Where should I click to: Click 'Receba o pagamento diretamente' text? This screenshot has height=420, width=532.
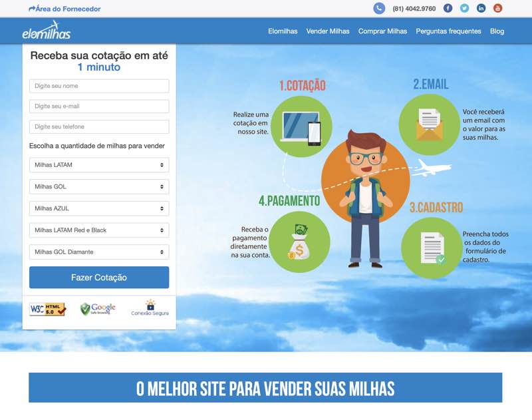pyautogui.click(x=250, y=242)
